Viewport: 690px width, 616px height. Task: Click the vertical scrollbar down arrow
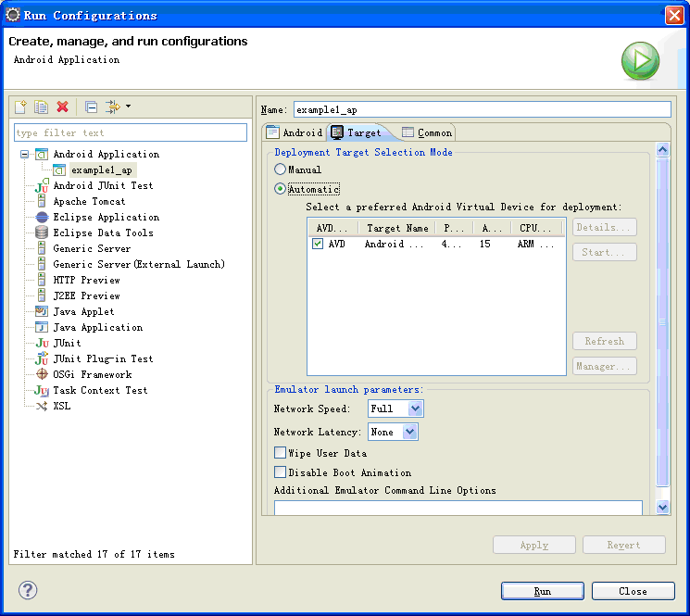click(x=662, y=507)
